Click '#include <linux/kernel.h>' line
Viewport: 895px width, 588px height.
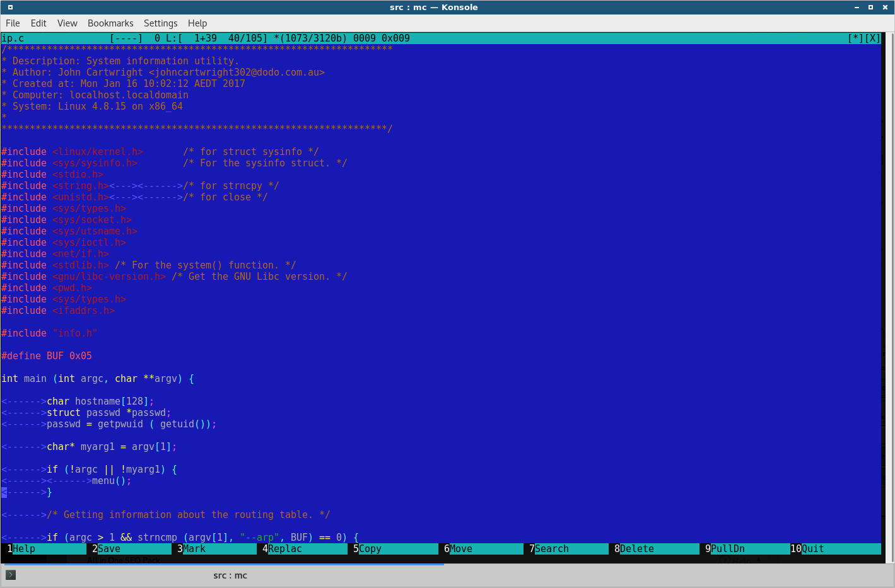pos(72,152)
